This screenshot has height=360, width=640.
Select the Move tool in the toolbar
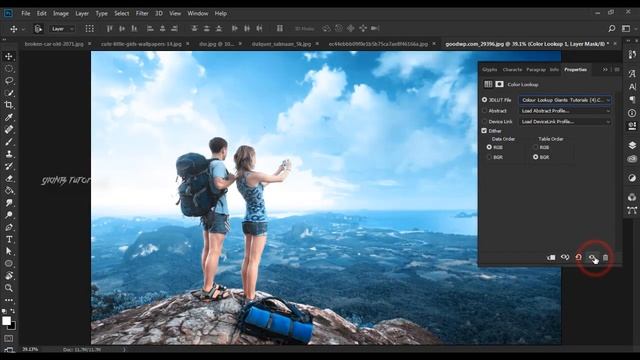pos(9,56)
